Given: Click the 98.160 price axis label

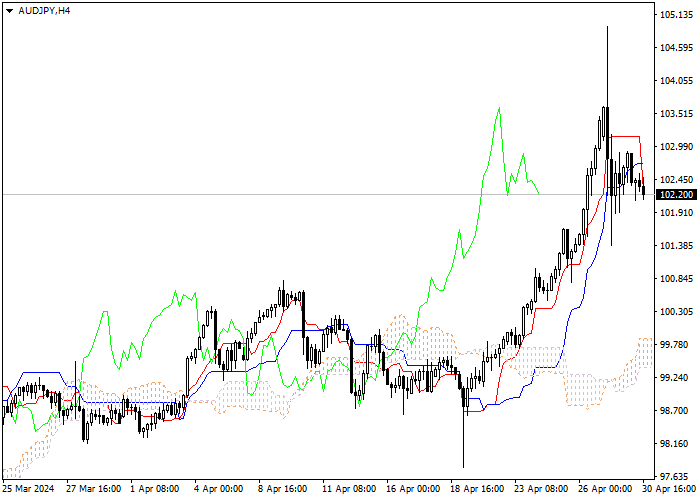Looking at the screenshot, I should pos(675,444).
